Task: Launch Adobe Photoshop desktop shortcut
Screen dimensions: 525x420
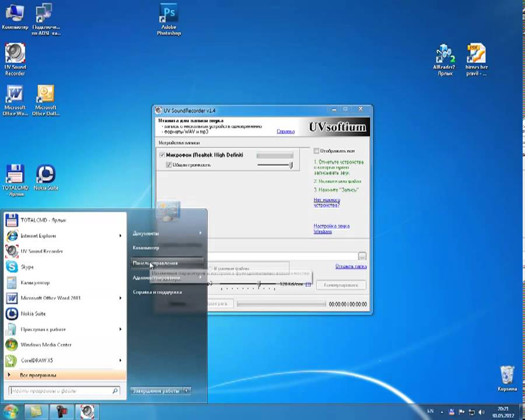Action: (x=169, y=20)
